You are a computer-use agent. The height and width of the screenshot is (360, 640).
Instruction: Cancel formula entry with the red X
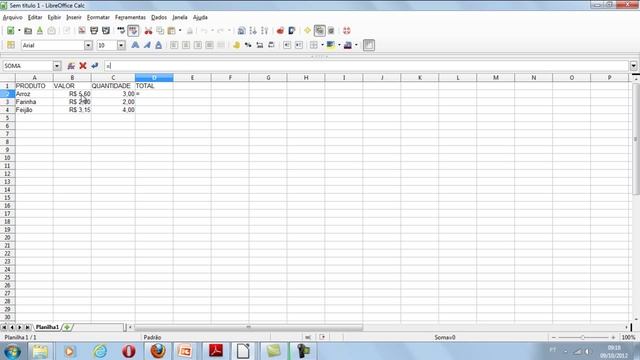[83, 66]
